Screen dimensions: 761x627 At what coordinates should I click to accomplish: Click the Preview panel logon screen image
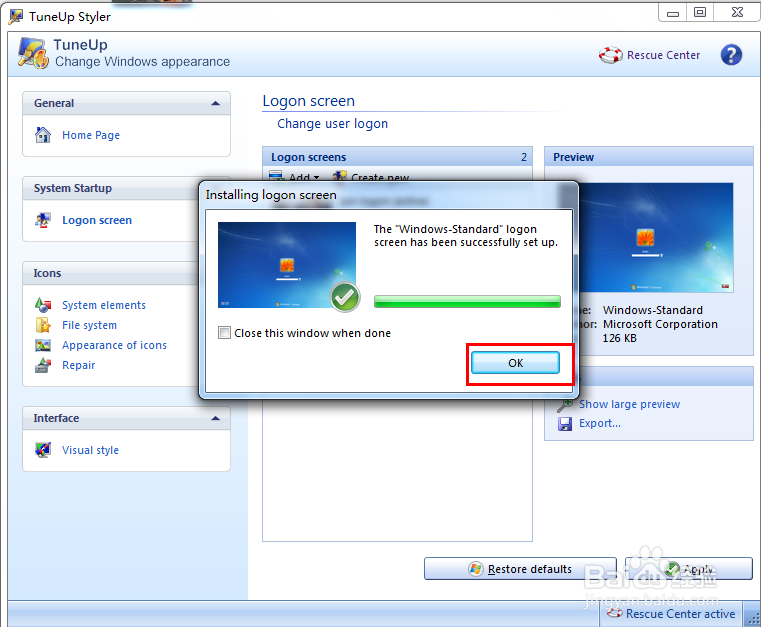click(x=656, y=237)
